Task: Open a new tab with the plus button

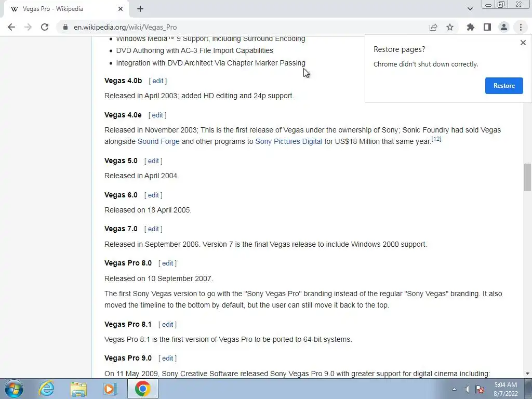Action: click(140, 9)
